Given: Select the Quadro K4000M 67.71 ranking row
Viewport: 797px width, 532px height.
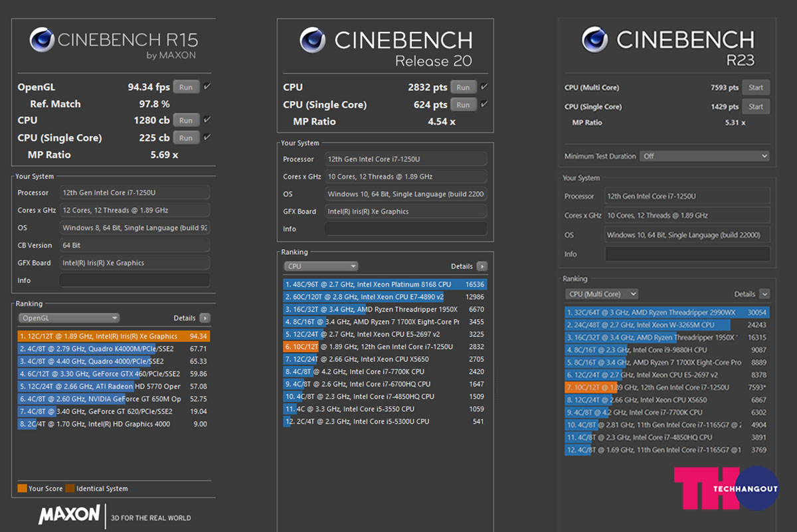Looking at the screenshot, I should click(114, 349).
